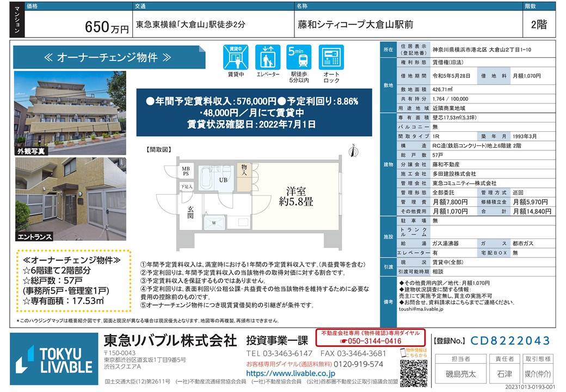Click the north compass on the floor plan
Image resolution: width=566 pixels, height=392 pixels.
[353, 149]
